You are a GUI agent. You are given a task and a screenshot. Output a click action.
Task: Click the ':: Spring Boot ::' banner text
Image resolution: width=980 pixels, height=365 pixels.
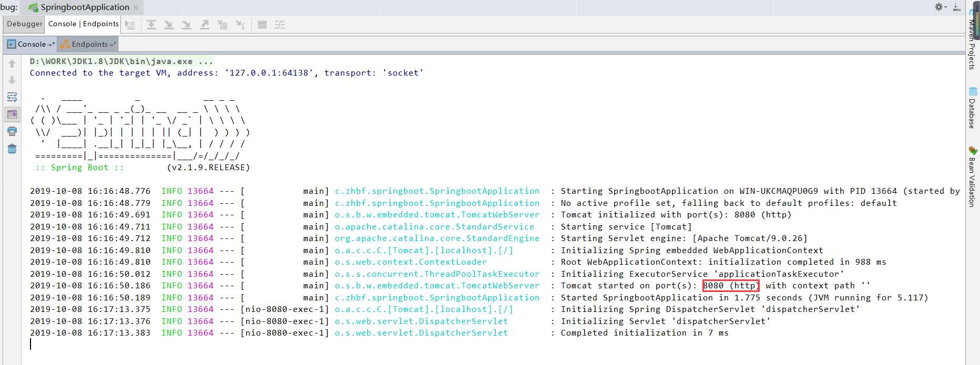[x=79, y=168]
